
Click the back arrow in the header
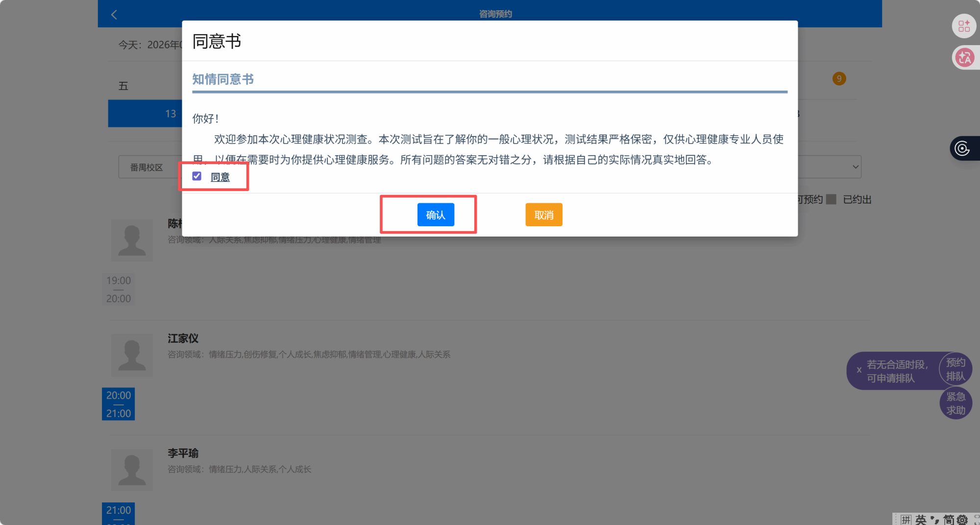pyautogui.click(x=114, y=15)
